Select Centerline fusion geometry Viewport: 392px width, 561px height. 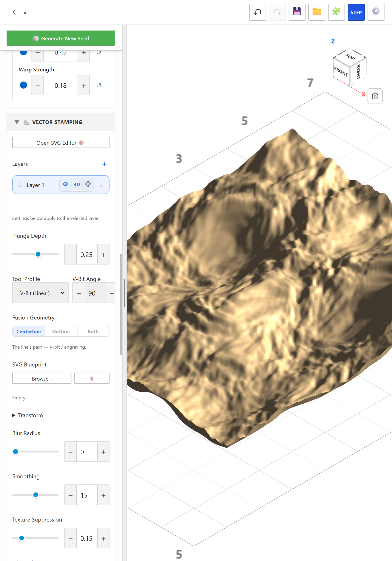(29, 331)
